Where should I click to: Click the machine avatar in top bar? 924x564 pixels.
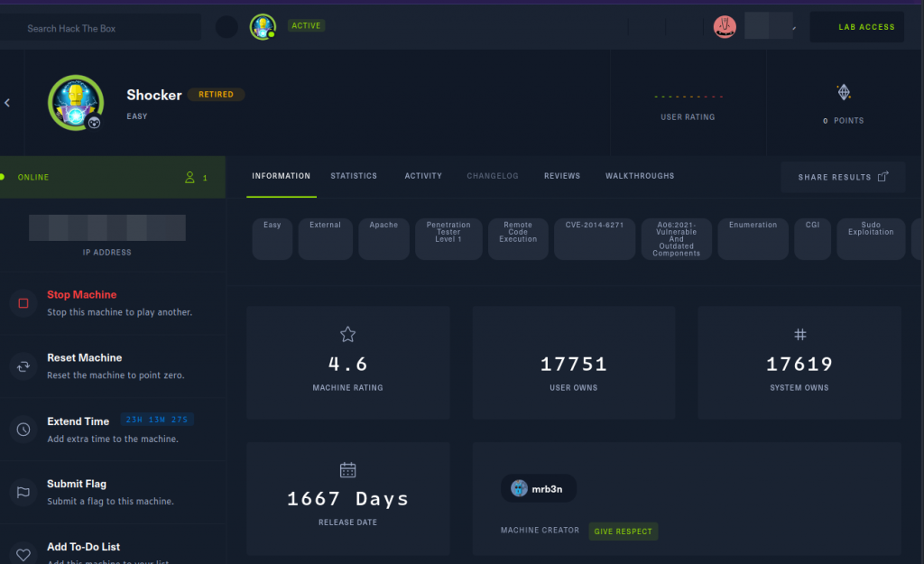(263, 27)
